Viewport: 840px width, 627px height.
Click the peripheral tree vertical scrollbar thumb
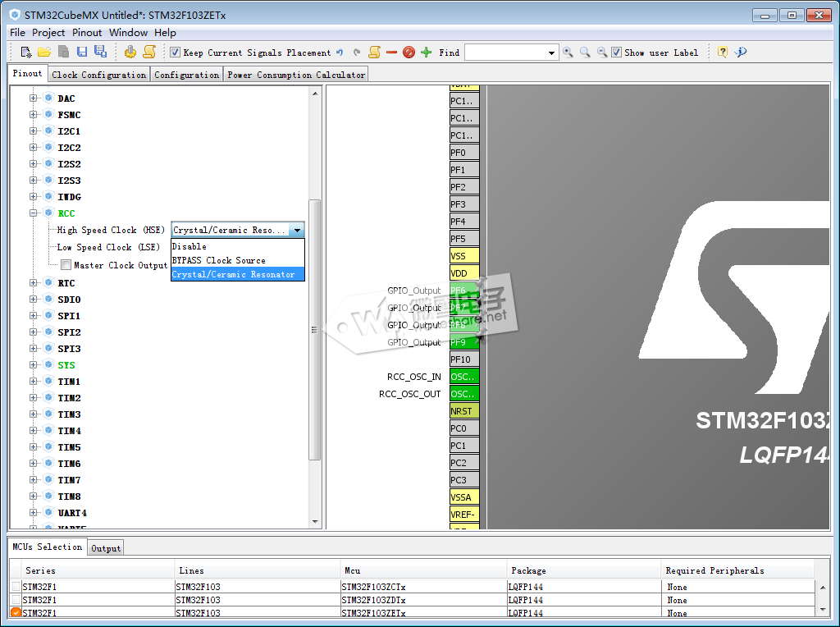[x=314, y=330]
